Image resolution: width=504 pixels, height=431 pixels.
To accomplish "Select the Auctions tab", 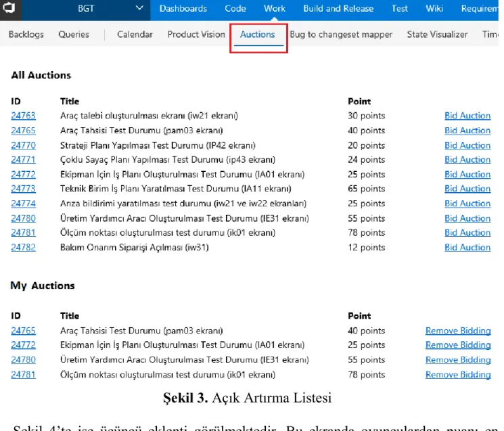I will 258,35.
